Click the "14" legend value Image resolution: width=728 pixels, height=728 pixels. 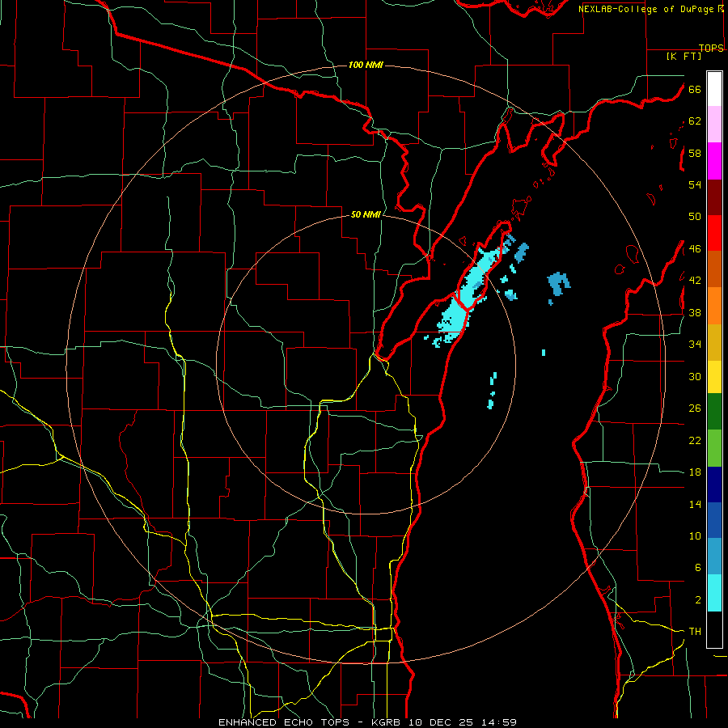695,504
